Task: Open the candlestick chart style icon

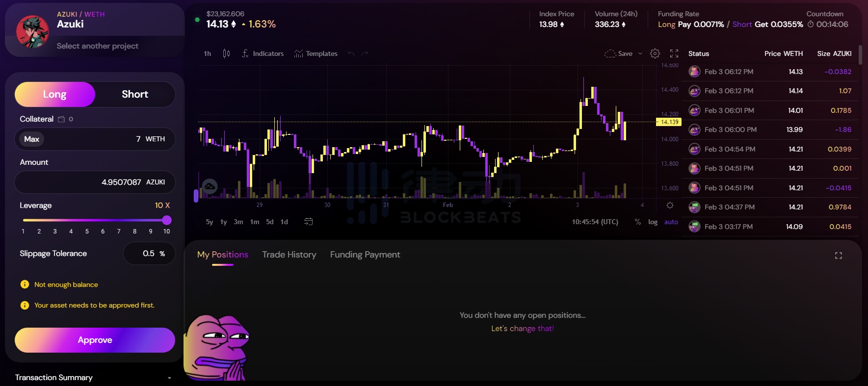Action: (226, 53)
